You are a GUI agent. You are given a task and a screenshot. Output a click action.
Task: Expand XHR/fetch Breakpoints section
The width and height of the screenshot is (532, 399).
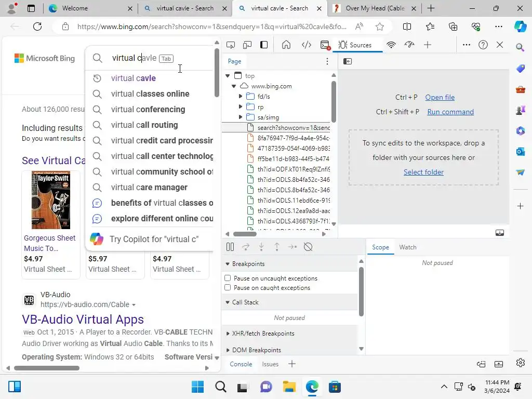pyautogui.click(x=228, y=334)
